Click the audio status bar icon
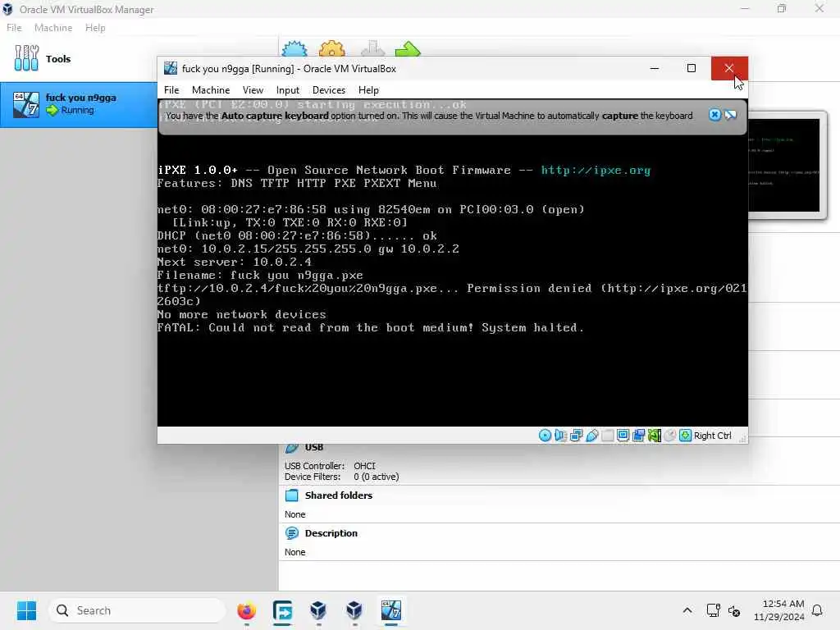The width and height of the screenshot is (840, 630). click(x=560, y=436)
